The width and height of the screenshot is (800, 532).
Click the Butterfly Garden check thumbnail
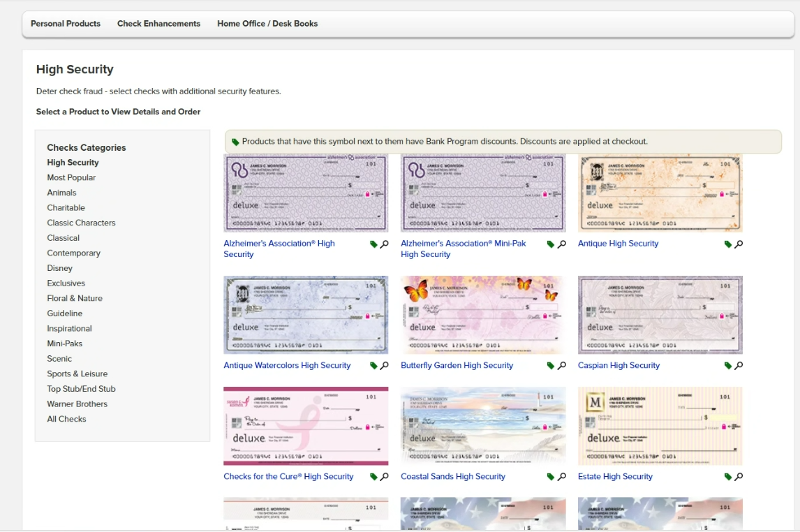click(482, 315)
